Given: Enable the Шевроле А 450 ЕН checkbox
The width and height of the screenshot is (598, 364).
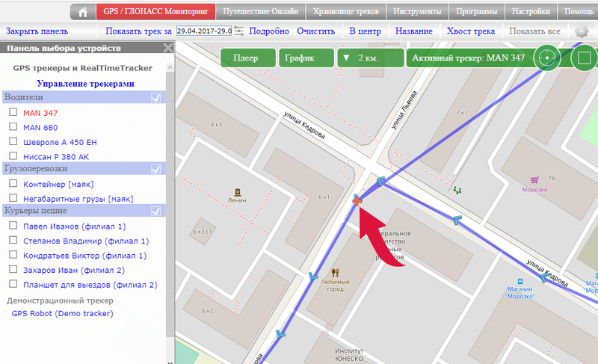Looking at the screenshot, I should click(13, 142).
